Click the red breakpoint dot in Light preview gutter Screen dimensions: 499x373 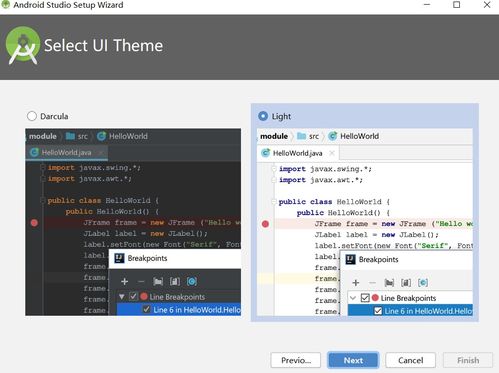point(265,224)
